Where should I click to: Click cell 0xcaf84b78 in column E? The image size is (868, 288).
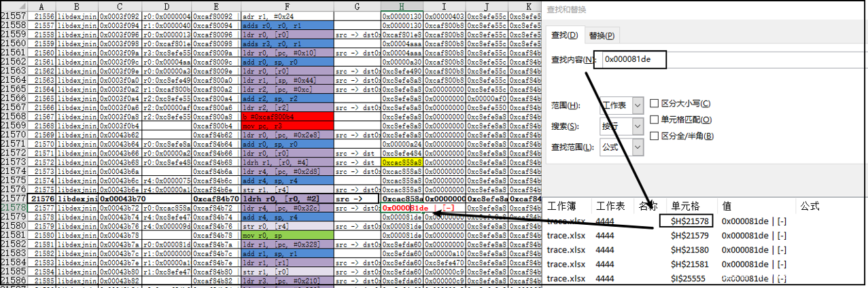pos(215,235)
